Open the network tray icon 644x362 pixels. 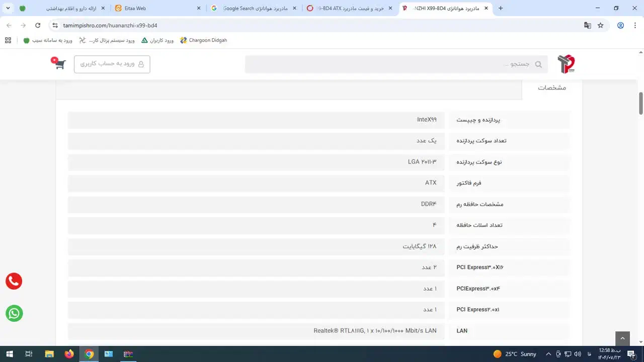[x=568, y=354]
